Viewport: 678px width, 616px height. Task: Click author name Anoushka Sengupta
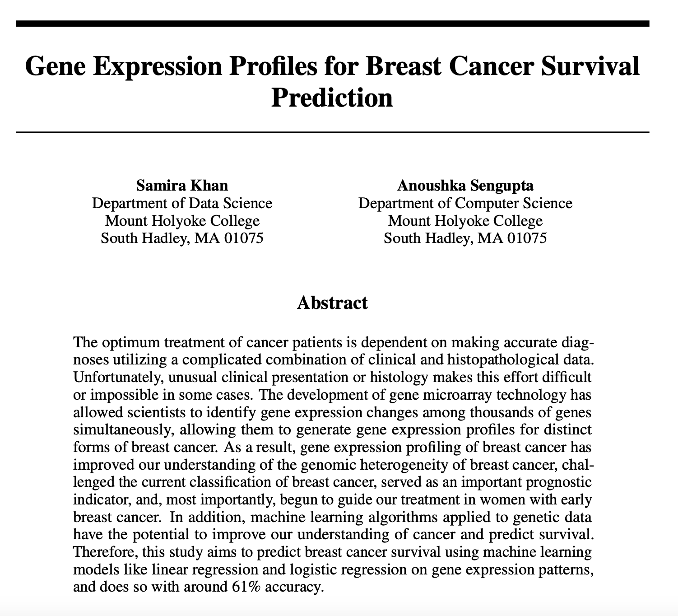[465, 185]
